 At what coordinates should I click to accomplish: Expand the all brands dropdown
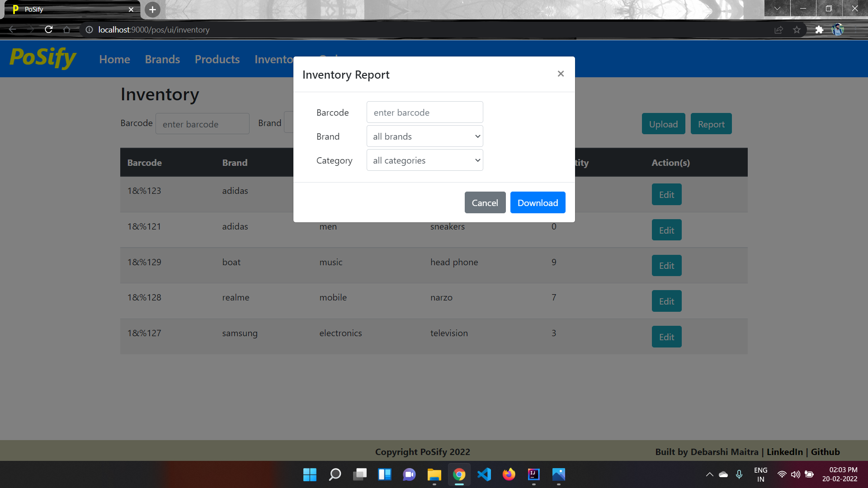(x=425, y=136)
